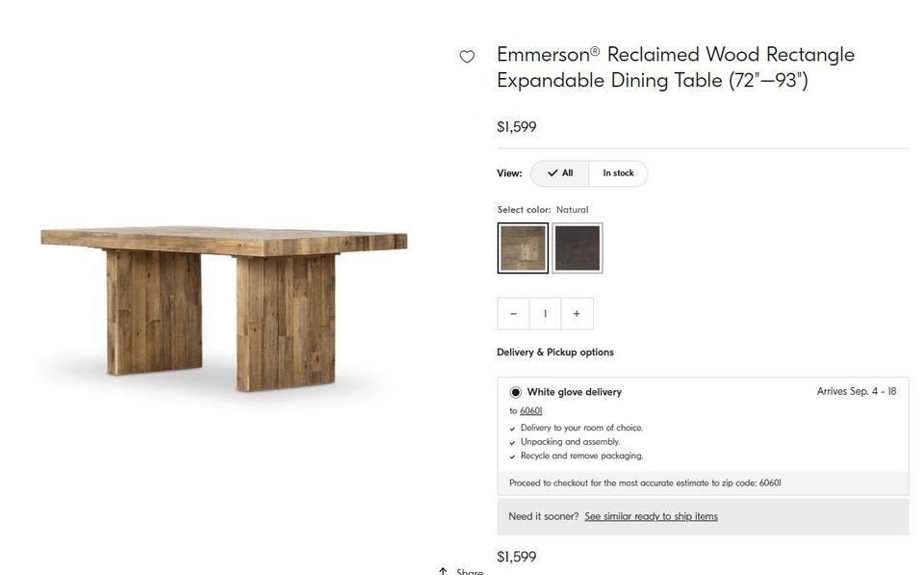This screenshot has width=924, height=575.
Task: Open See similar ready to ship items
Action: coord(651,516)
